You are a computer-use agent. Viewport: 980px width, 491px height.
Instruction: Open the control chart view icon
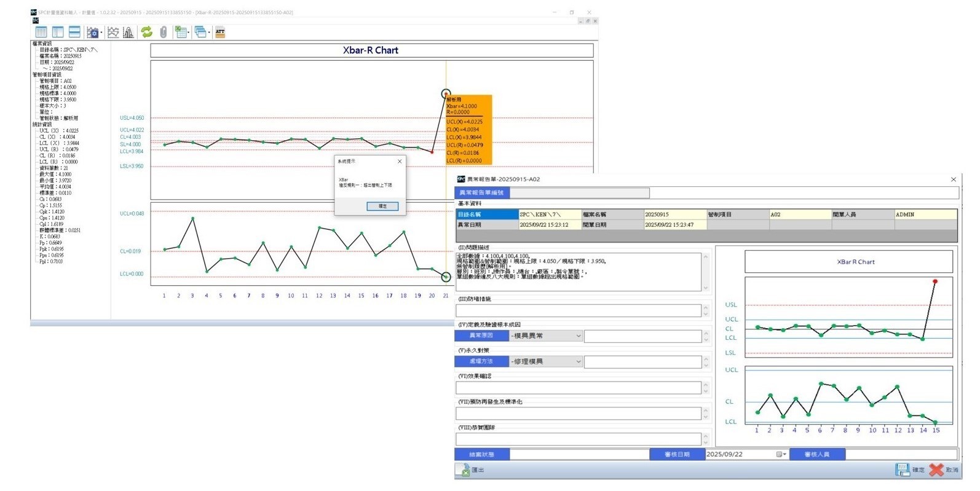pos(113,32)
